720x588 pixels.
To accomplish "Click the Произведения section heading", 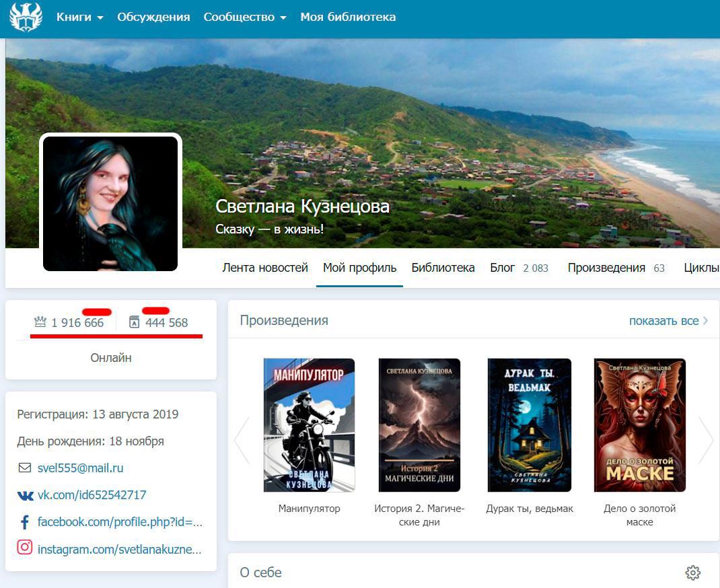I will point(284,320).
